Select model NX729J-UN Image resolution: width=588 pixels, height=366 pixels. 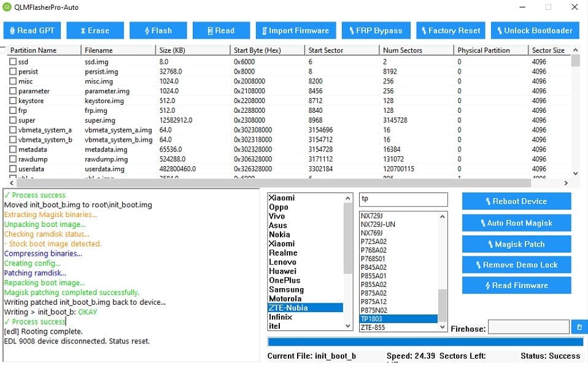point(398,224)
